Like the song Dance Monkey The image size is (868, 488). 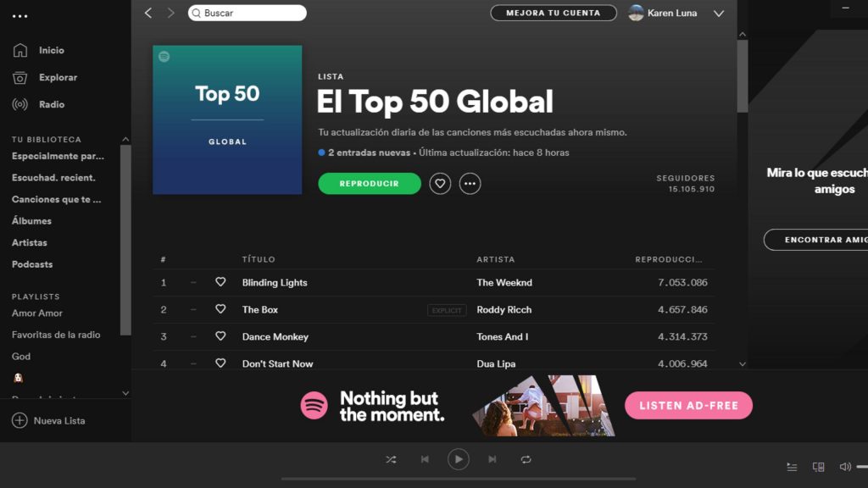pos(220,336)
